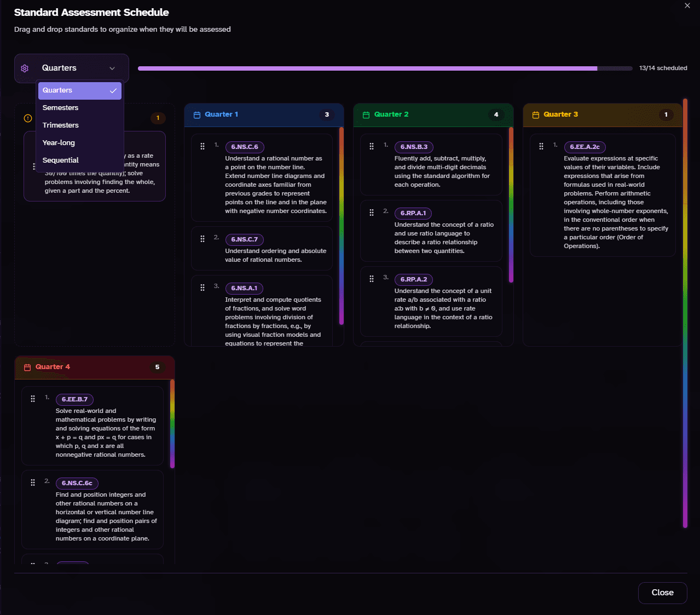The width and height of the screenshot is (700, 615).
Task: Grab drag handle of 6.RP.A.2 card
Action: pos(372,279)
